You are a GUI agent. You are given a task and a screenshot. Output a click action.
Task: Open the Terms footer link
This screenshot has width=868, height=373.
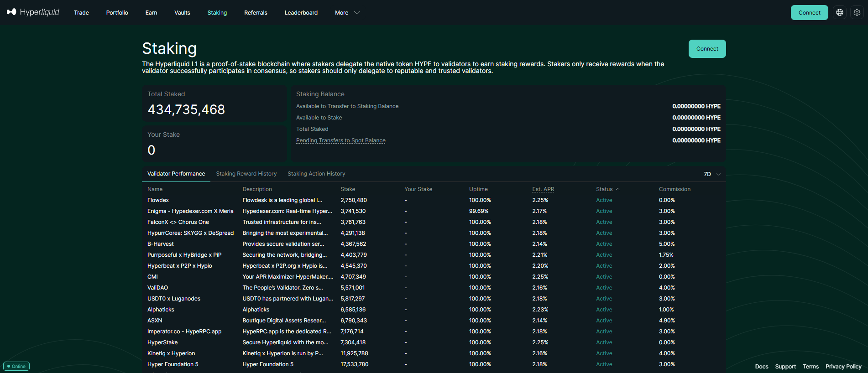click(x=810, y=367)
